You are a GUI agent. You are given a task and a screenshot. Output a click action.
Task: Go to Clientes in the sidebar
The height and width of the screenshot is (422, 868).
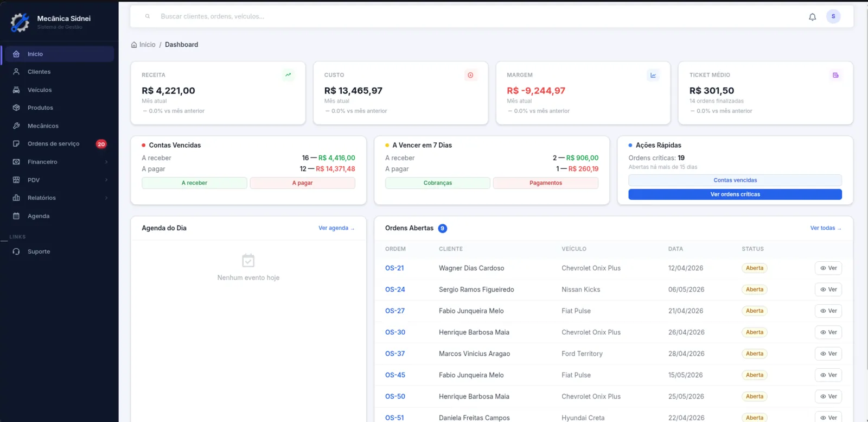click(x=58, y=72)
